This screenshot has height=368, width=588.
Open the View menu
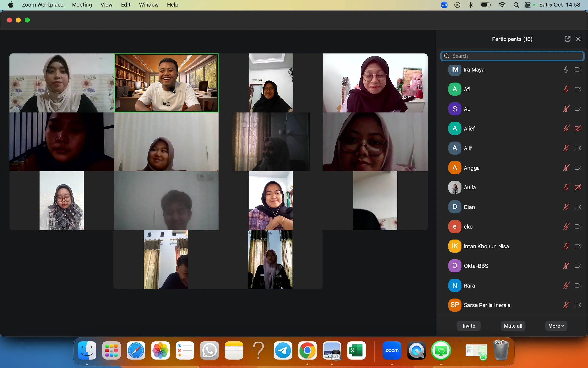(x=106, y=5)
